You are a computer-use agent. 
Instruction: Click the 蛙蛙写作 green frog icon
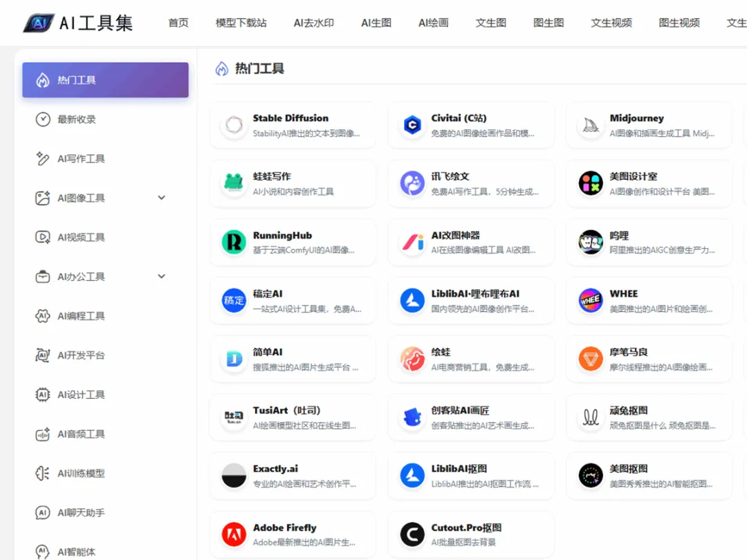(x=234, y=183)
